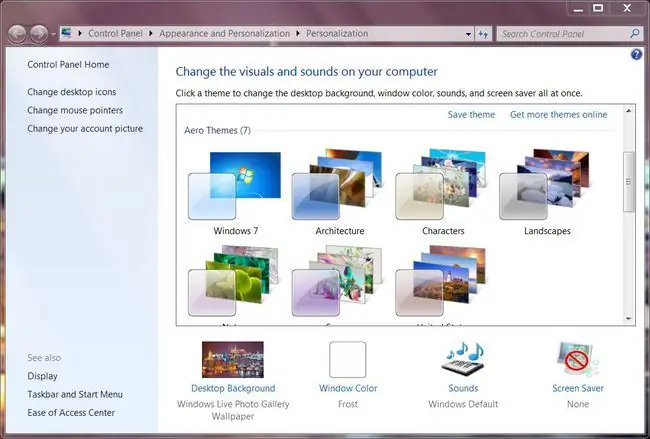Click the Control Panel icon in address bar
Image resolution: width=650 pixels, height=439 pixels.
tap(66, 33)
